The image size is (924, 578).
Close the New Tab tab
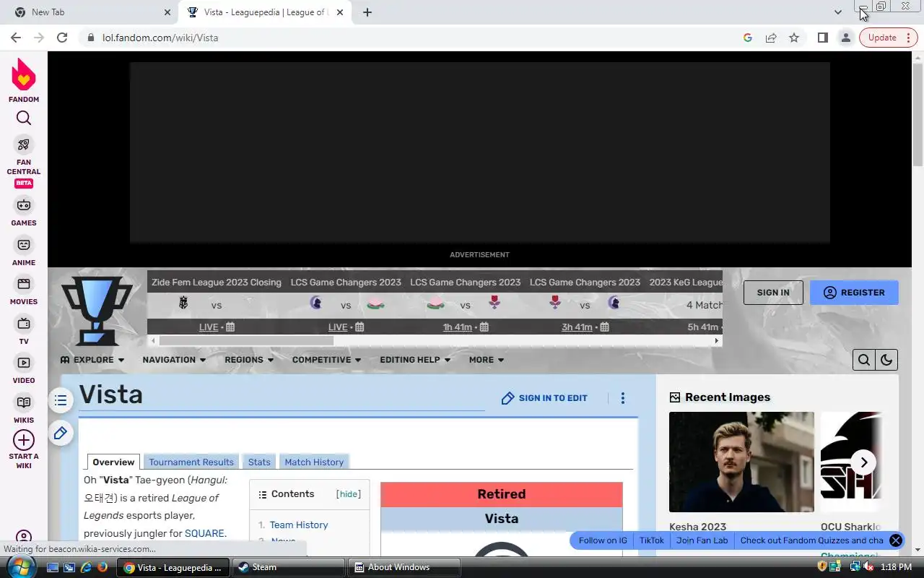167,12
